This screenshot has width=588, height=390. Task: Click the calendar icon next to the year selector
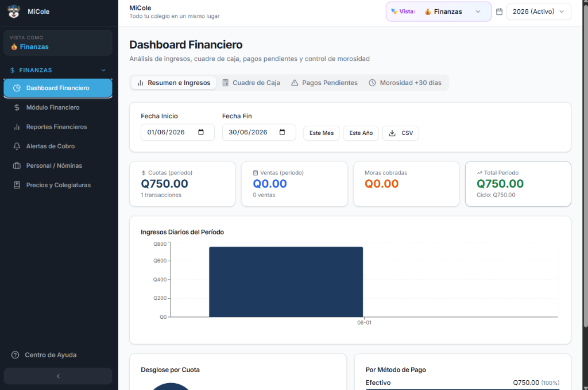coord(499,11)
